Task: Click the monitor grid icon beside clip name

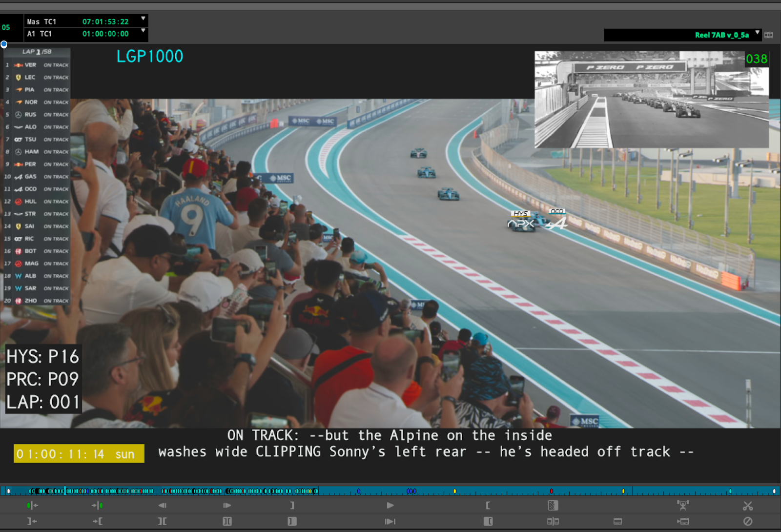Action: pyautogui.click(x=769, y=35)
